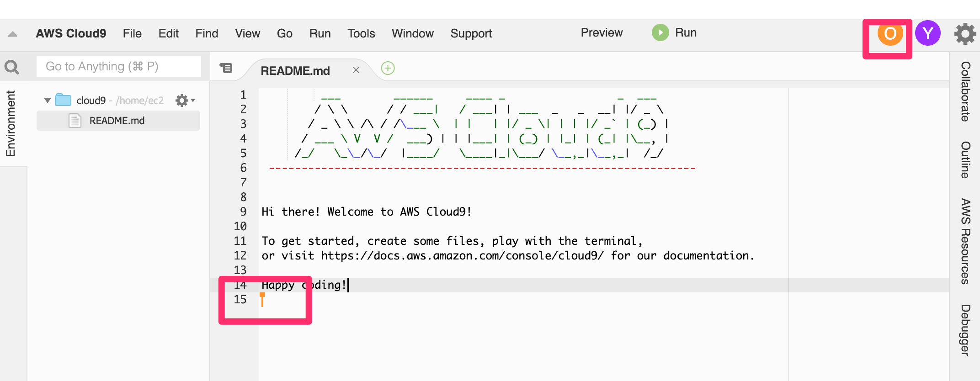Close the README.md tab
Screen dimensions: 980x381
(356, 70)
